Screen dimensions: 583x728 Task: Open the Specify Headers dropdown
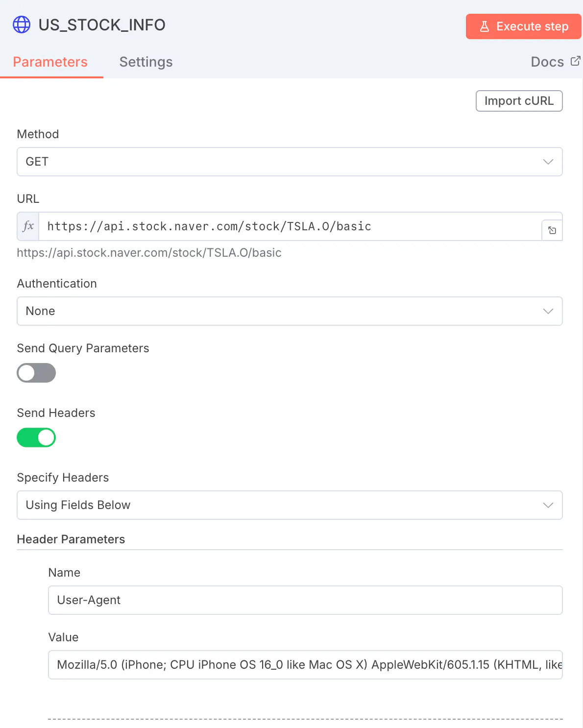290,505
